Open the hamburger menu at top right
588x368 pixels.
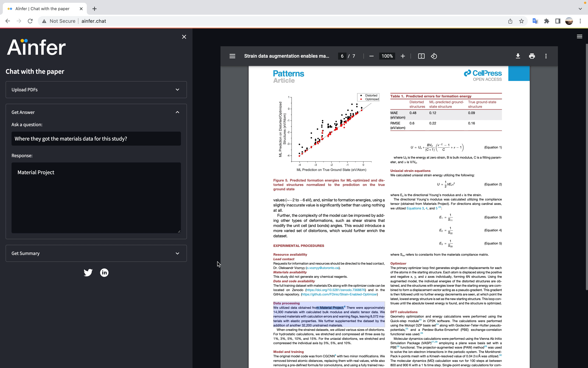579,36
